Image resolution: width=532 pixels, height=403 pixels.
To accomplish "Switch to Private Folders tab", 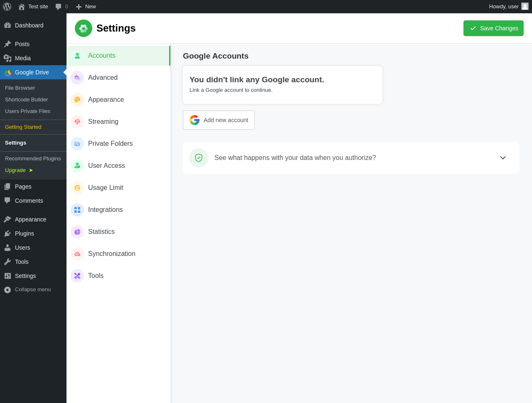I will pyautogui.click(x=110, y=144).
